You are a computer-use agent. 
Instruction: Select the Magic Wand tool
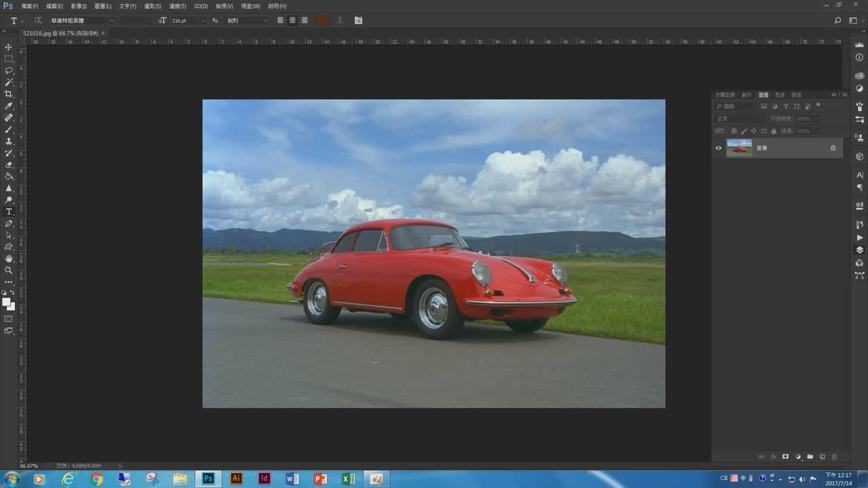tap(9, 82)
